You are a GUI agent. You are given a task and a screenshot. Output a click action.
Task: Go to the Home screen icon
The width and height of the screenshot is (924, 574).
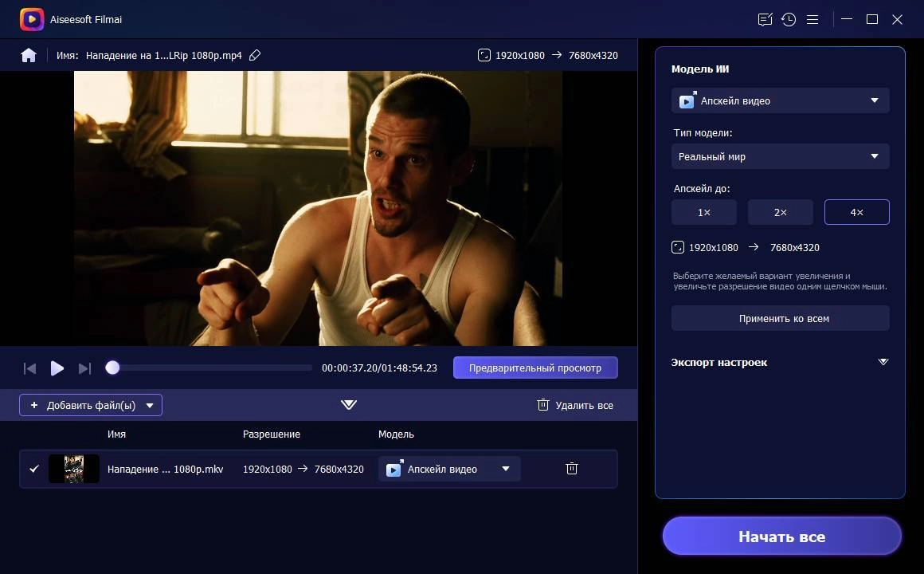click(x=29, y=56)
